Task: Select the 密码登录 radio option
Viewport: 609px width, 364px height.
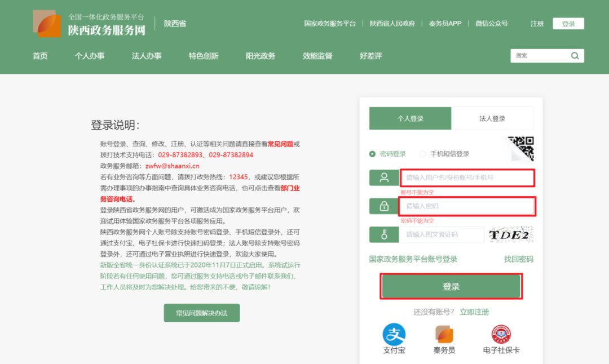Action: pos(372,154)
